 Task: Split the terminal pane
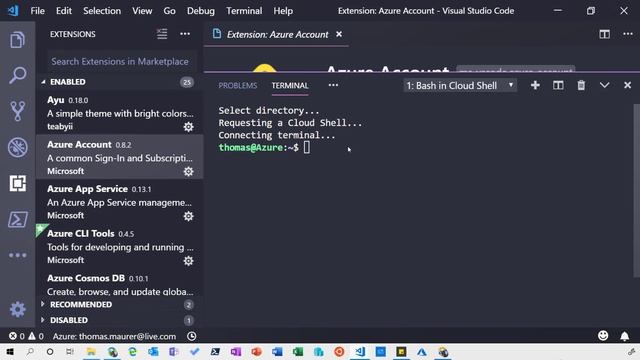click(x=558, y=85)
